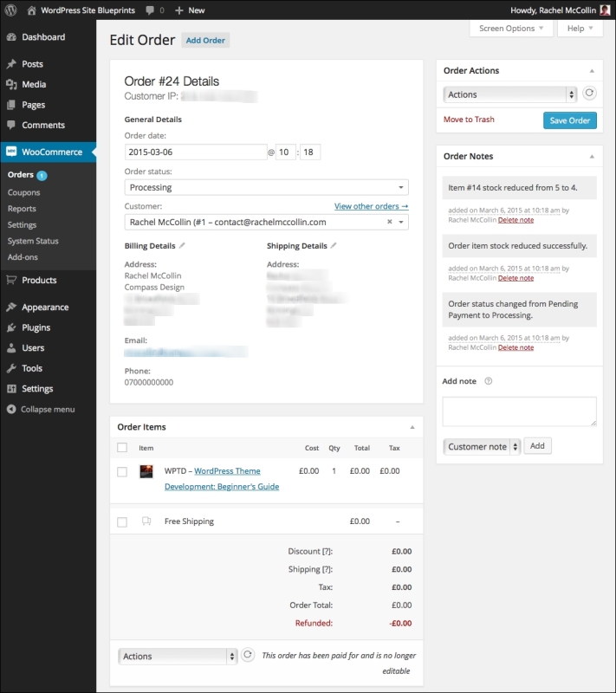Click Move to Trash link
Image resolution: width=616 pixels, height=693 pixels.
tap(469, 120)
